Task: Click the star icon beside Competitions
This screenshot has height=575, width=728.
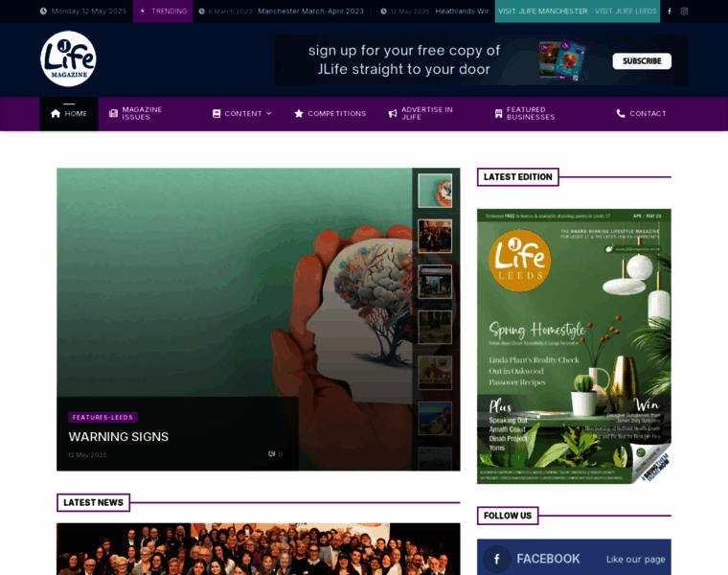Action: pos(299,113)
